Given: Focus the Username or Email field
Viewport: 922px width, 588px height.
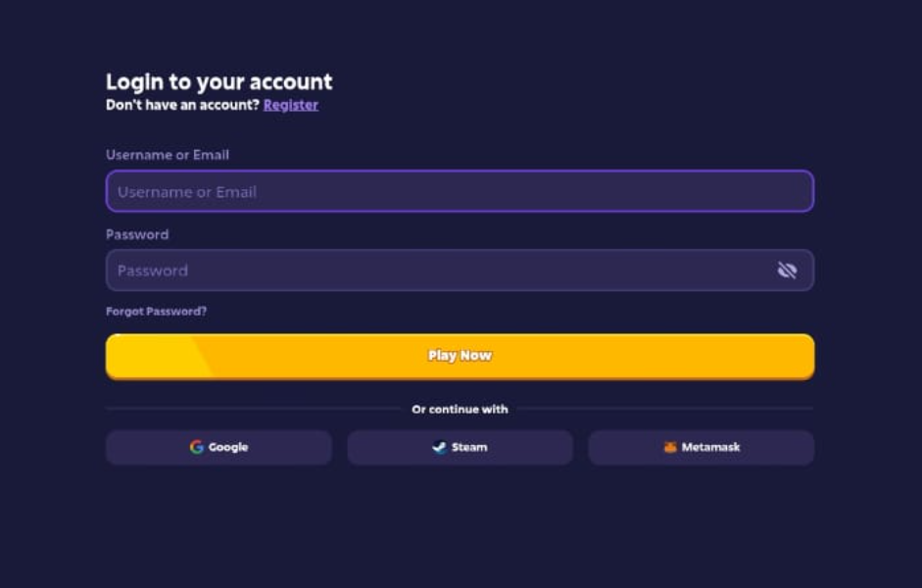Looking at the screenshot, I should (392, 191).
